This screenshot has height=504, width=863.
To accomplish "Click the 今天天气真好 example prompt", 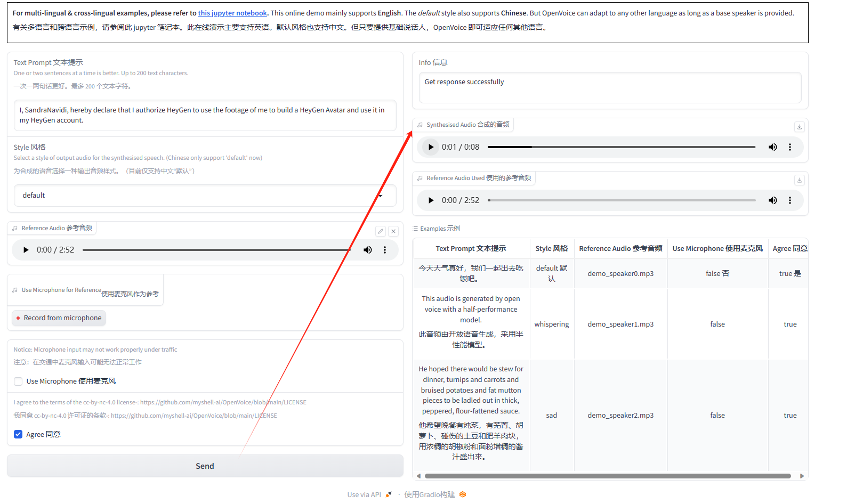I will coord(471,273).
